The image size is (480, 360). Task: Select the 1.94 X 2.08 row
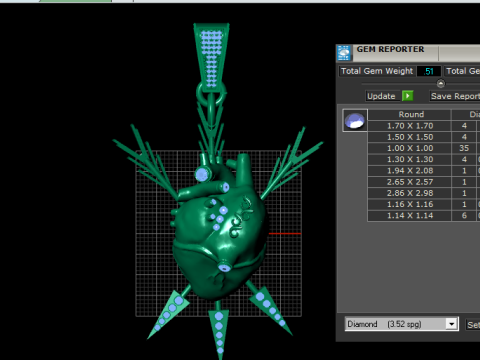pyautogui.click(x=424, y=171)
